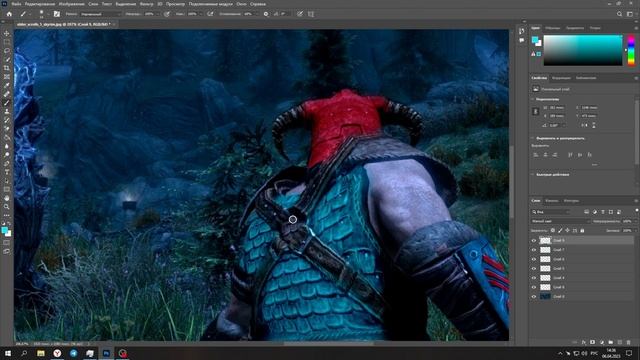Open the brush blend mode dropdown
Screen dimensions: 640x360
pos(101,14)
